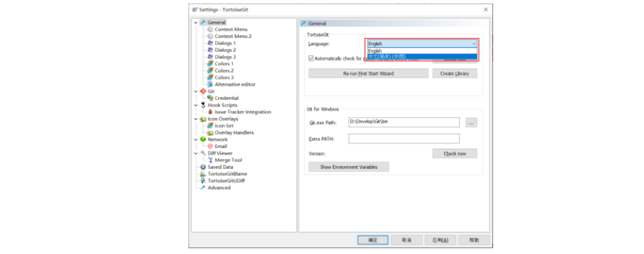Viewport: 644px width, 254px height.
Task: Cancel with the 取消 button
Action: coord(407,240)
